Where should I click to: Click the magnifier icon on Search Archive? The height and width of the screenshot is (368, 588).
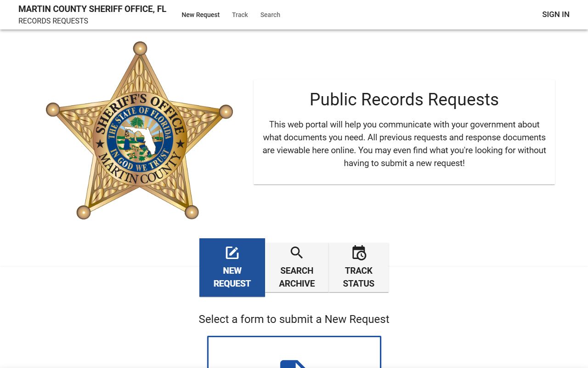[297, 253]
